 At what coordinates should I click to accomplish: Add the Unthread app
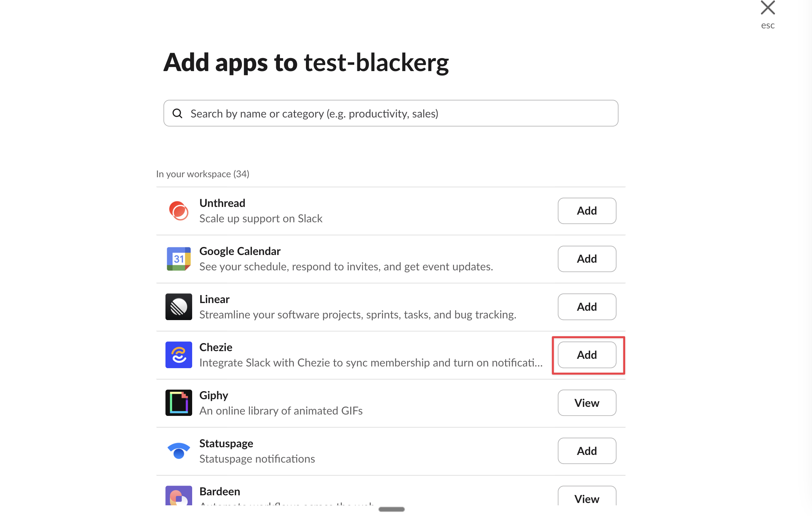point(586,211)
